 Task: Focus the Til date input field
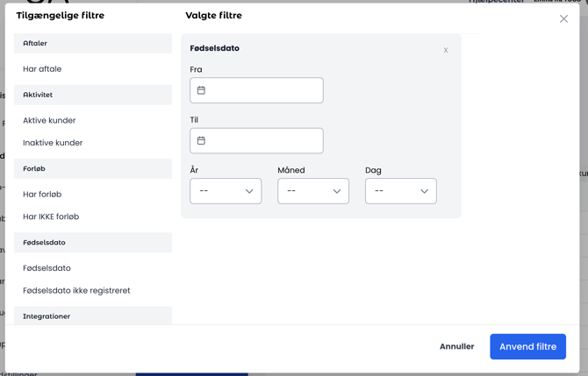(x=265, y=141)
